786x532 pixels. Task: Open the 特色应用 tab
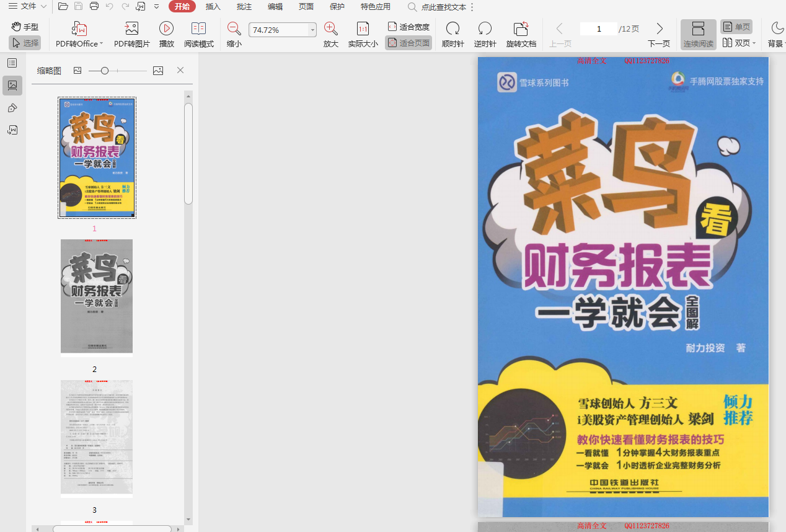click(375, 7)
